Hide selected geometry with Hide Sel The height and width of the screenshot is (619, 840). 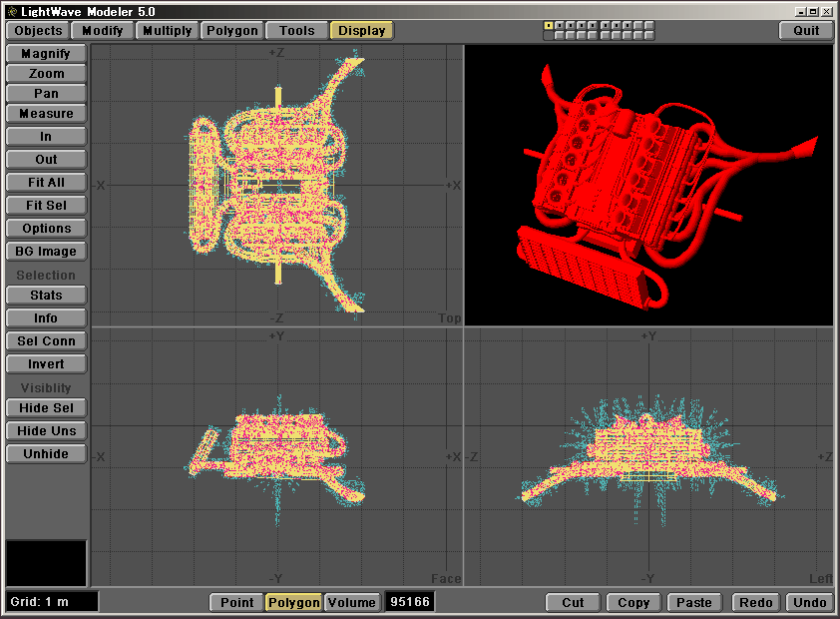point(46,407)
